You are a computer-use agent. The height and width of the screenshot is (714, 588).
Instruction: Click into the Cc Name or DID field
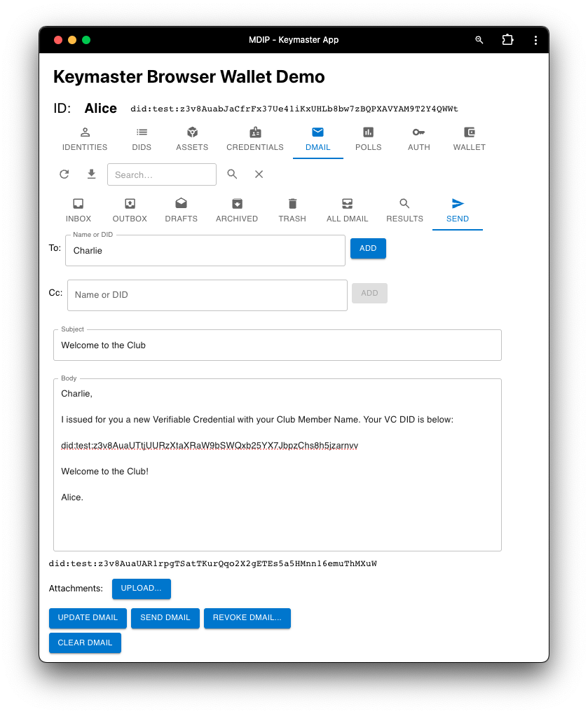point(207,295)
